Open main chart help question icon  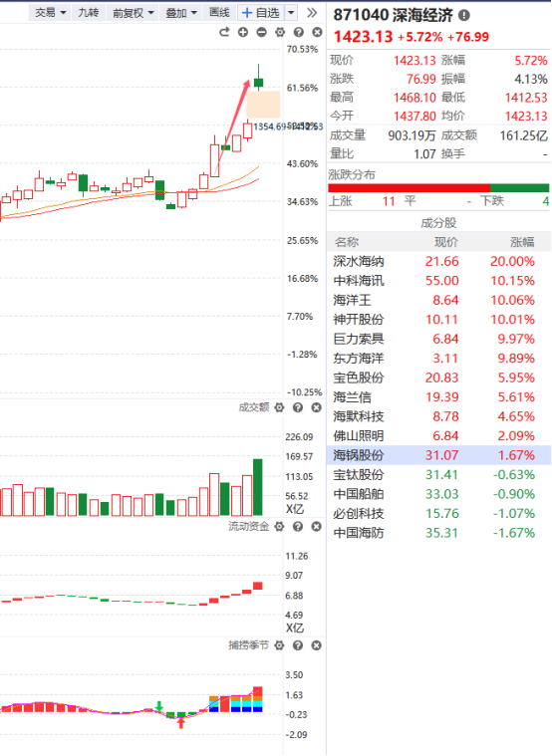(299, 32)
